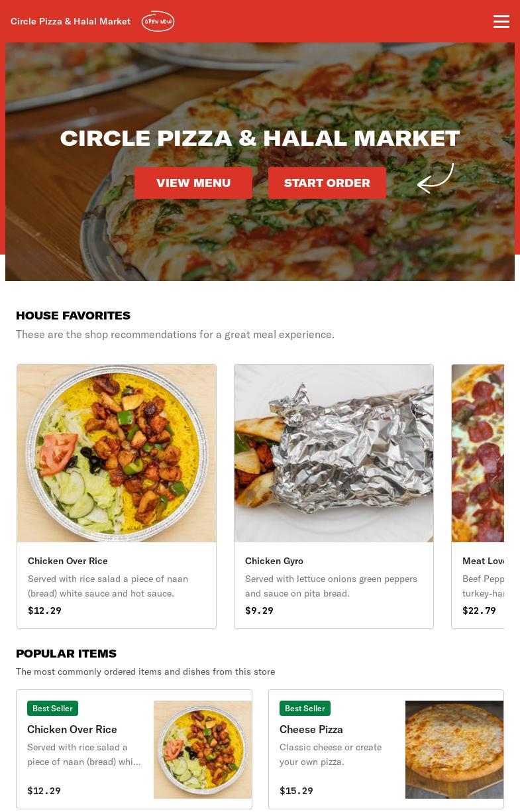Open the Cheese Pizza popular item

pyautogui.click(x=386, y=749)
